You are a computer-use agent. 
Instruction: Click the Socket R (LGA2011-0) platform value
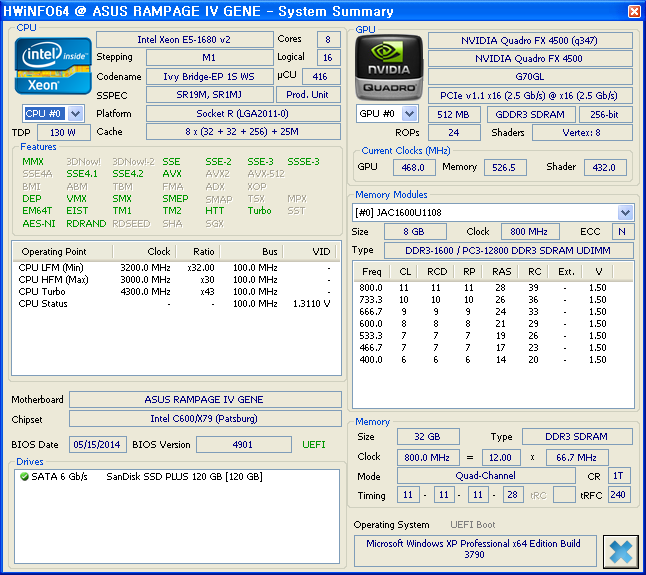pyautogui.click(x=243, y=114)
